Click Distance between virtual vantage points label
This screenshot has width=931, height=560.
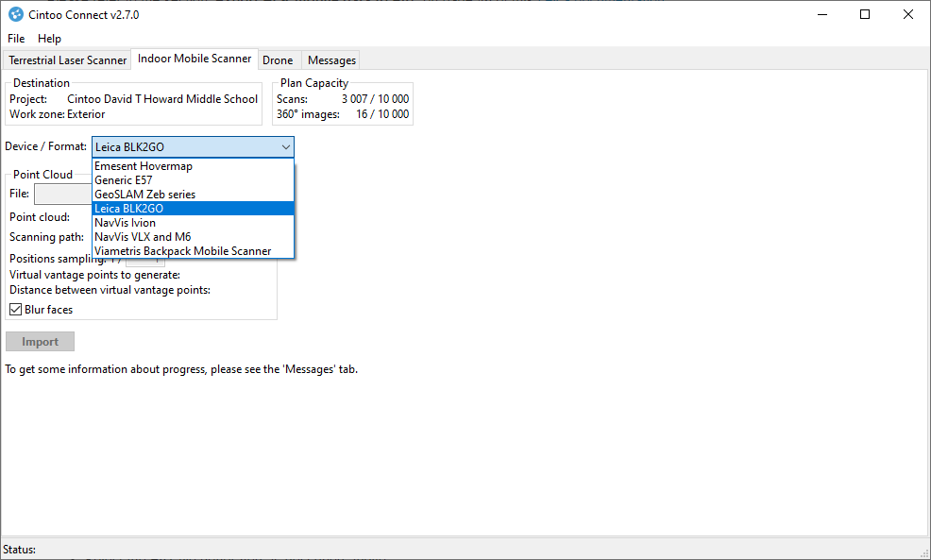[110, 291]
